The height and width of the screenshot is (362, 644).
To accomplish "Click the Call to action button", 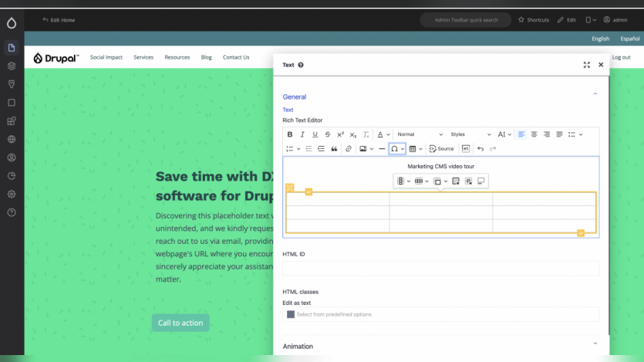I will pyautogui.click(x=180, y=323).
